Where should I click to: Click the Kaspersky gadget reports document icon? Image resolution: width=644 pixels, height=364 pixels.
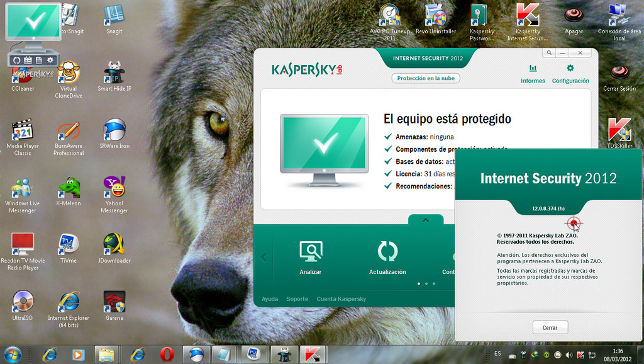tap(38, 60)
